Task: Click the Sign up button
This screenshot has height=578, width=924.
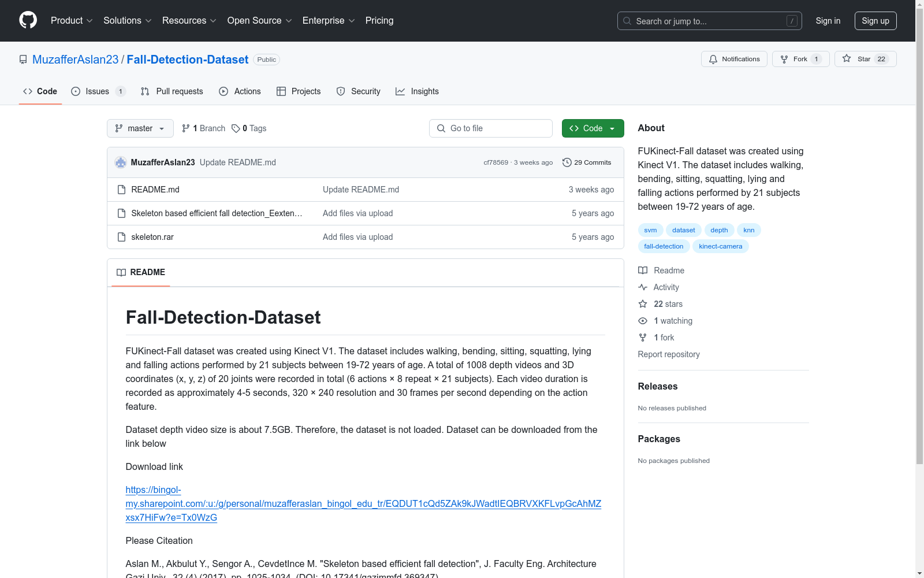Action: pyautogui.click(x=875, y=21)
